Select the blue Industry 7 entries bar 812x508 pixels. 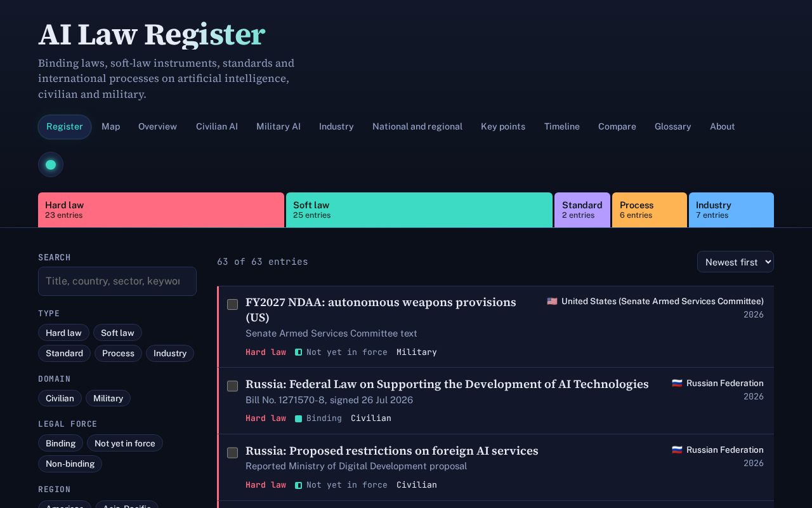(731, 210)
